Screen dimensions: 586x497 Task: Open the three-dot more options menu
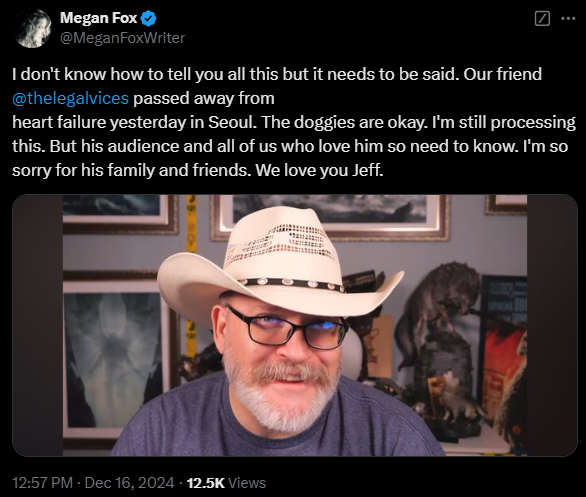click(568, 18)
